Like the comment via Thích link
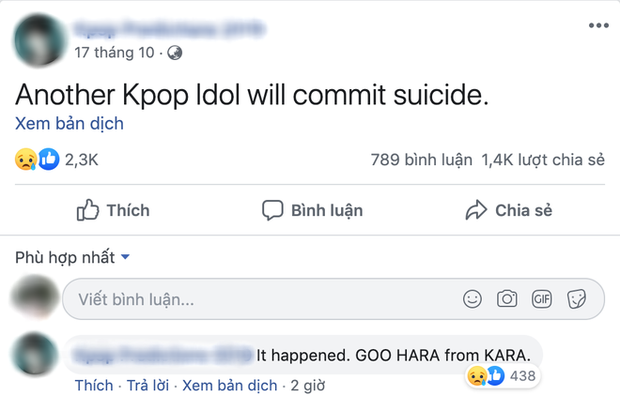Image resolution: width=620 pixels, height=411 pixels. point(93,385)
